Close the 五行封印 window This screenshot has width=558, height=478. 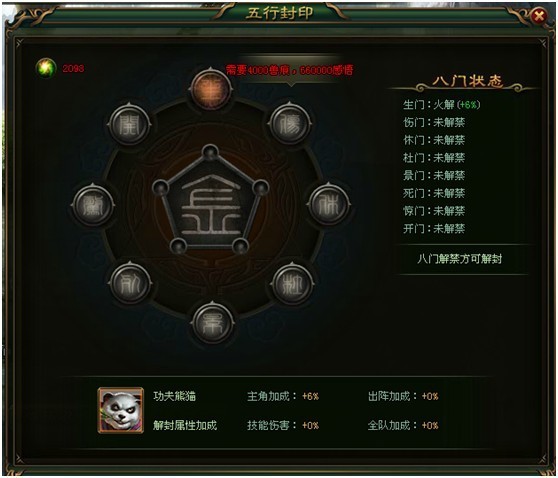pyautogui.click(x=539, y=16)
